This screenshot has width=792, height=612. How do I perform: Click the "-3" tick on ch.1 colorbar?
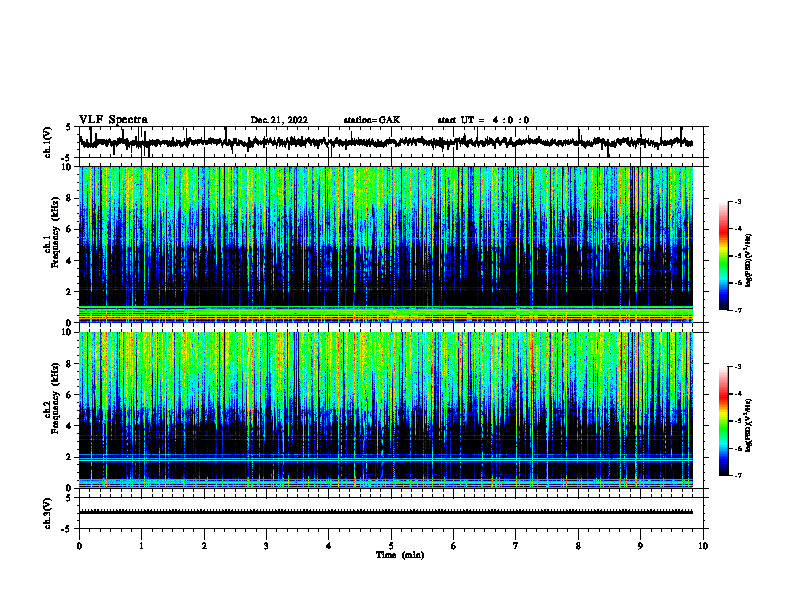tap(738, 202)
